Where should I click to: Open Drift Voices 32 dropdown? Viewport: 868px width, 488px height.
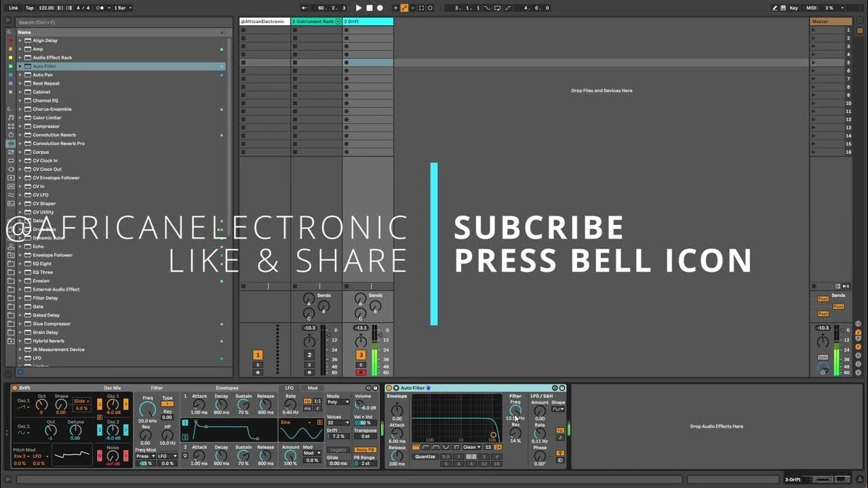338,423
